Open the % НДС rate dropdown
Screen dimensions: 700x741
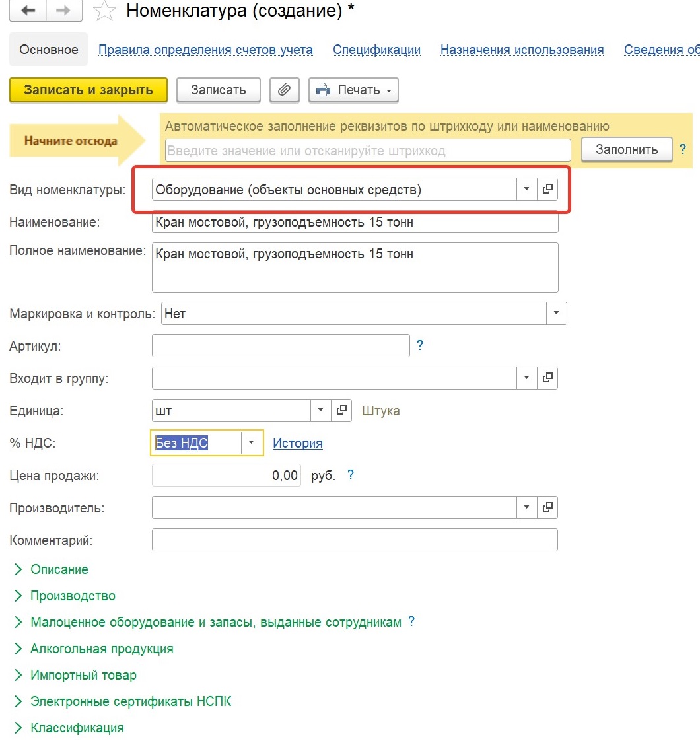(252, 442)
